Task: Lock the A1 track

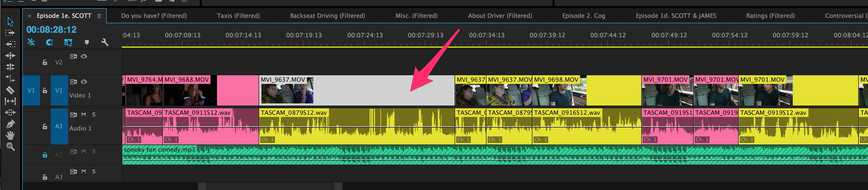Action: point(45,126)
